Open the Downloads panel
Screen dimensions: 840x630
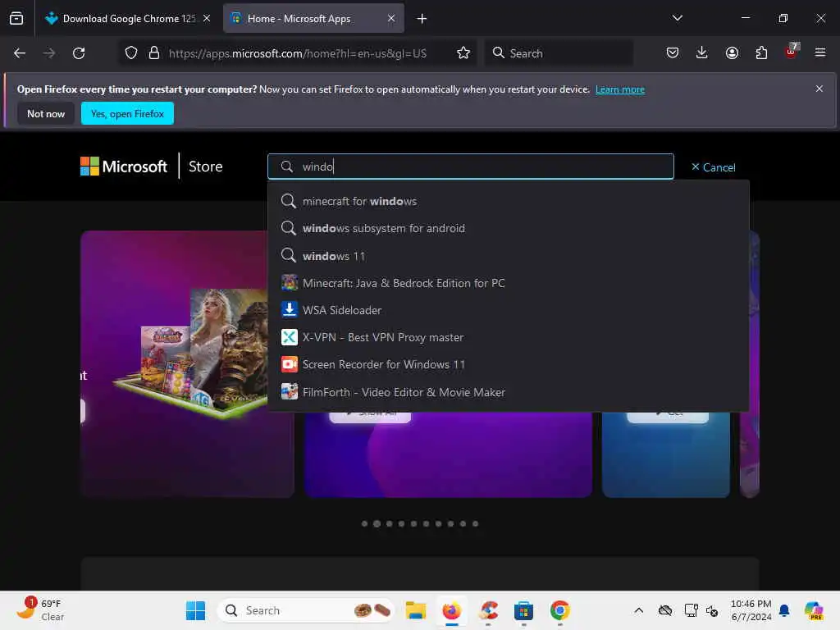[702, 52]
